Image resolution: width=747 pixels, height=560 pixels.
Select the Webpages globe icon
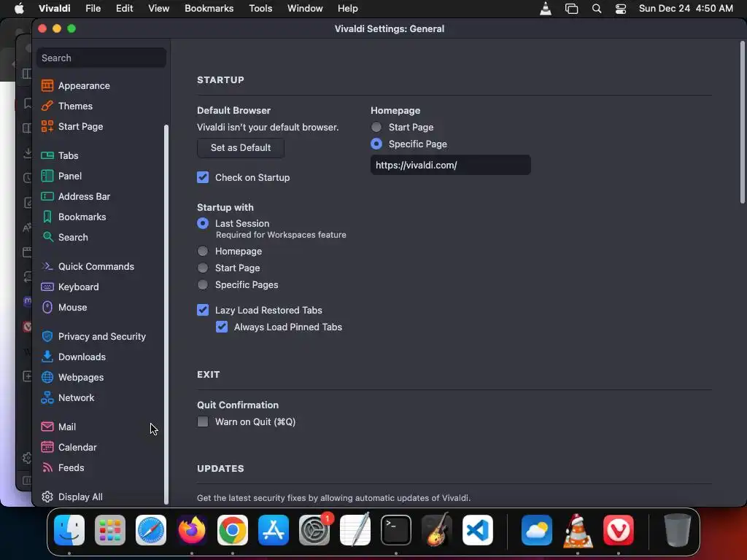click(47, 377)
